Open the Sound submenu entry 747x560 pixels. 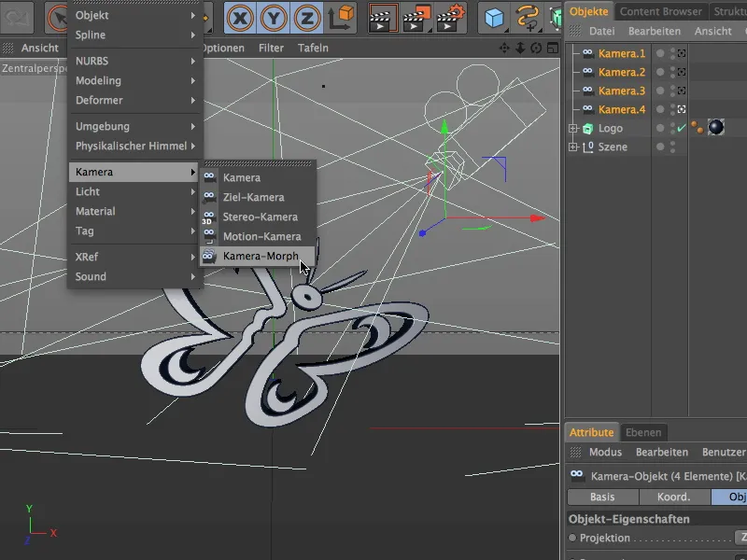point(135,276)
